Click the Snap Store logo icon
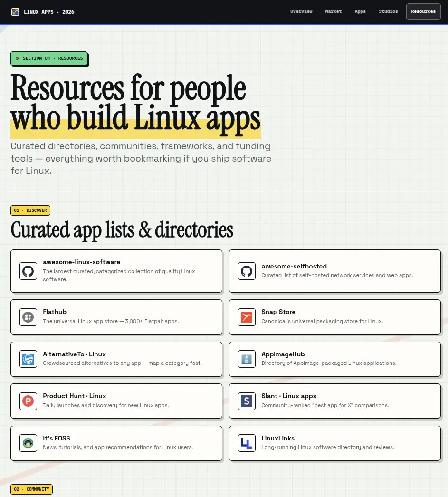Screen dimensions: 448x497 click(247, 317)
